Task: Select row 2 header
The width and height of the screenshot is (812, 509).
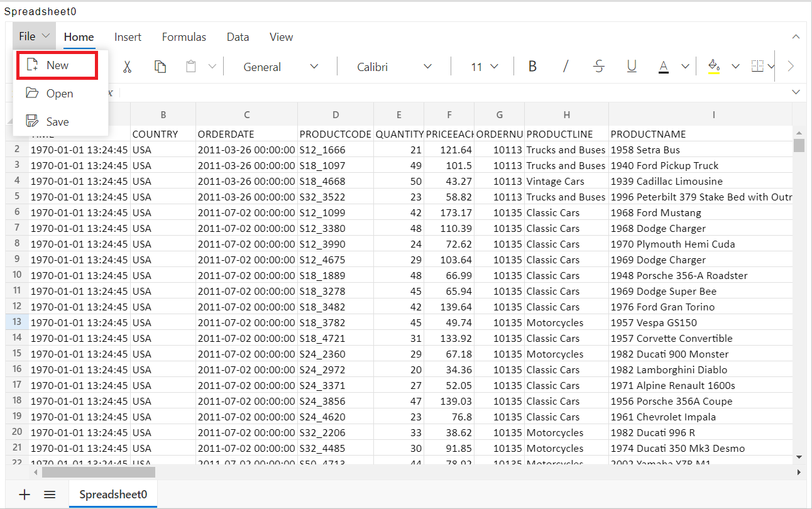Action: (17, 149)
